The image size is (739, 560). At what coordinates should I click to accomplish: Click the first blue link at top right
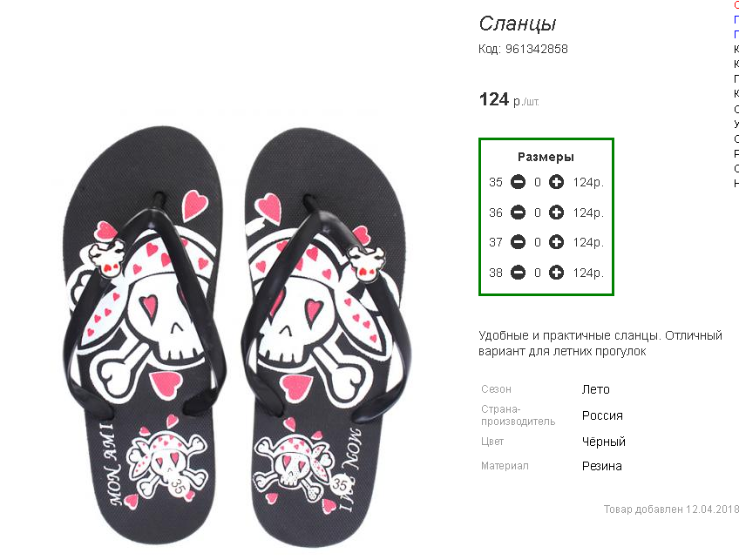(x=736, y=19)
